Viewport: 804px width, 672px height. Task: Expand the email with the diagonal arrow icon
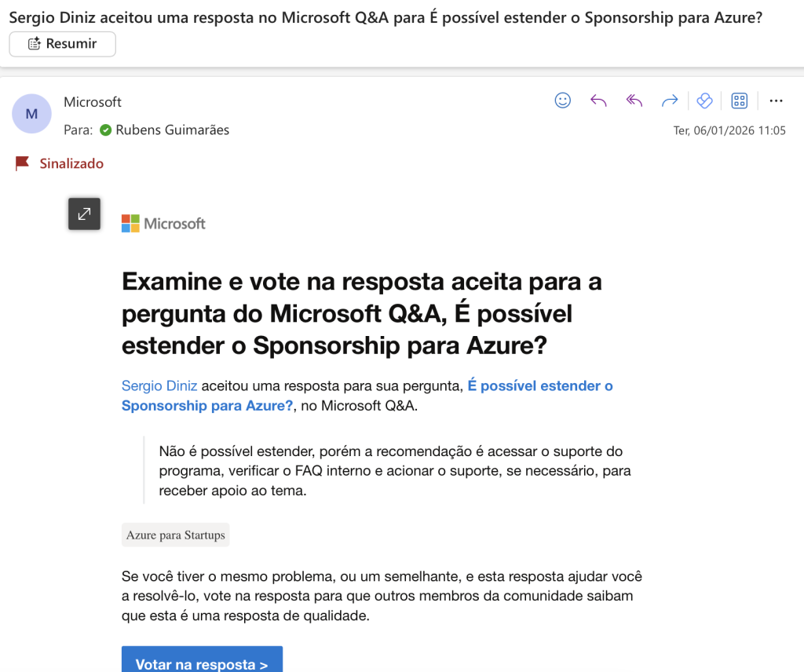click(x=84, y=214)
